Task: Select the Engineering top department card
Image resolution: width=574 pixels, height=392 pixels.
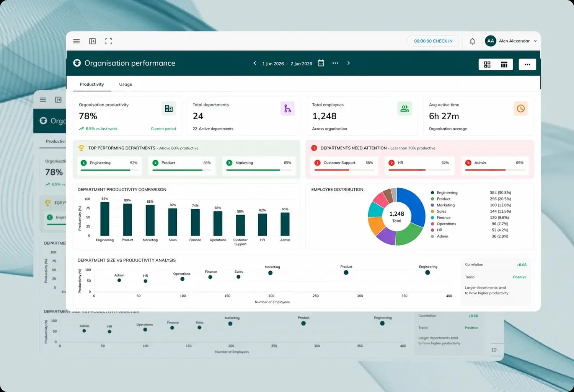Action: [109, 166]
